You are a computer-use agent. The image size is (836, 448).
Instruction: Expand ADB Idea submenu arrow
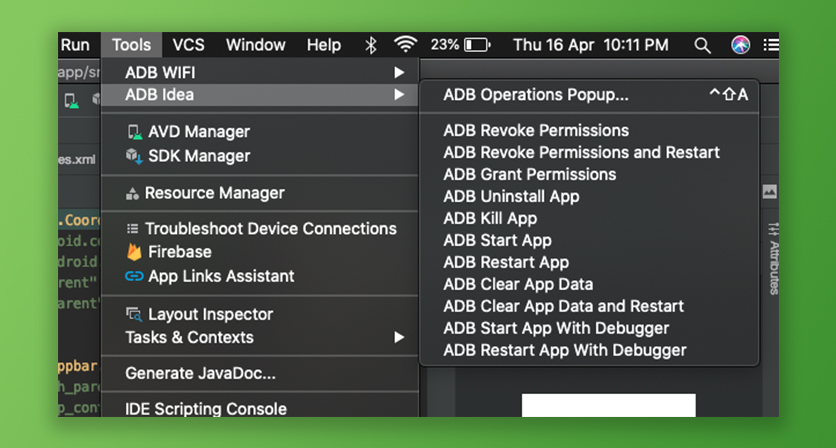(399, 95)
